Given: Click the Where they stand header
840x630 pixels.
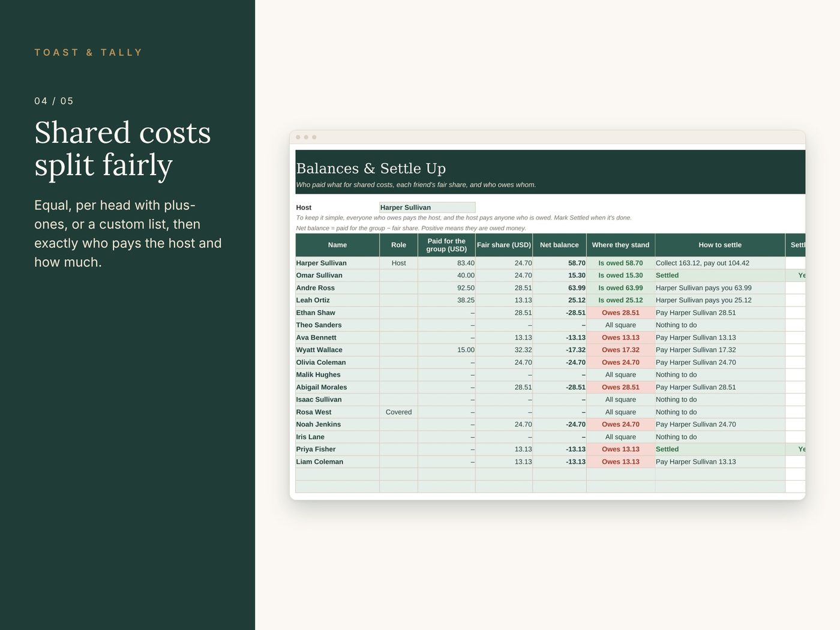Looking at the screenshot, I should [x=620, y=245].
